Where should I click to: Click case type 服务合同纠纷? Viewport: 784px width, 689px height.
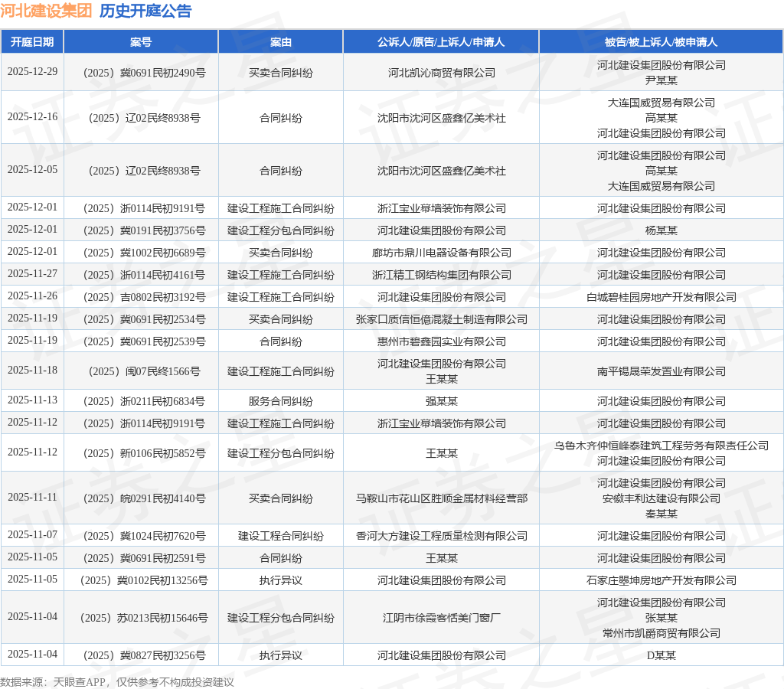pos(280,401)
